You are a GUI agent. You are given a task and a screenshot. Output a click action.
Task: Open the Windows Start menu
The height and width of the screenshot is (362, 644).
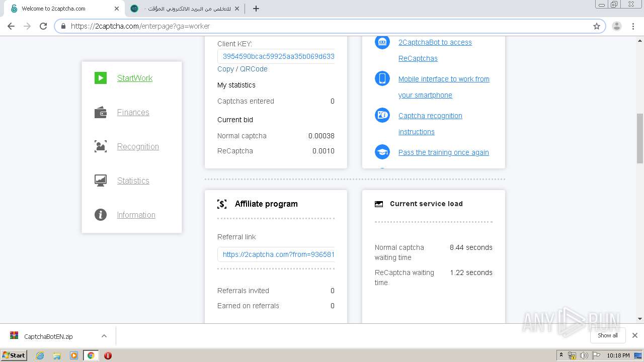point(14,355)
